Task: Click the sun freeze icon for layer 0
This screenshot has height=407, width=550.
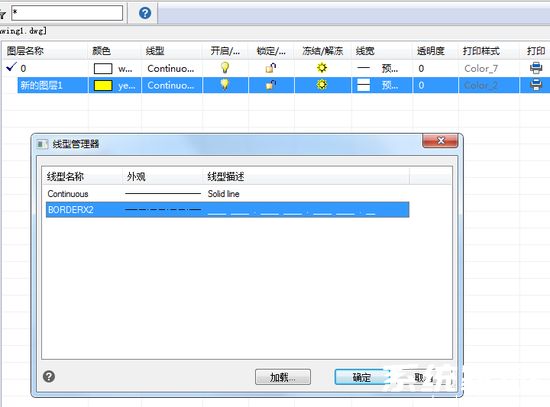Action: tap(322, 68)
